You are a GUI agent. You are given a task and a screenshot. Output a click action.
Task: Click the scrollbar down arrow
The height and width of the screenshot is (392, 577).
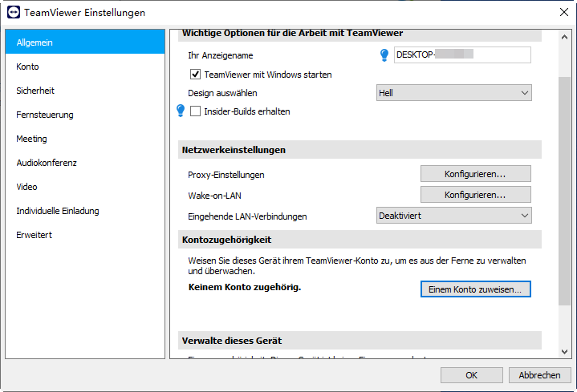point(564,352)
